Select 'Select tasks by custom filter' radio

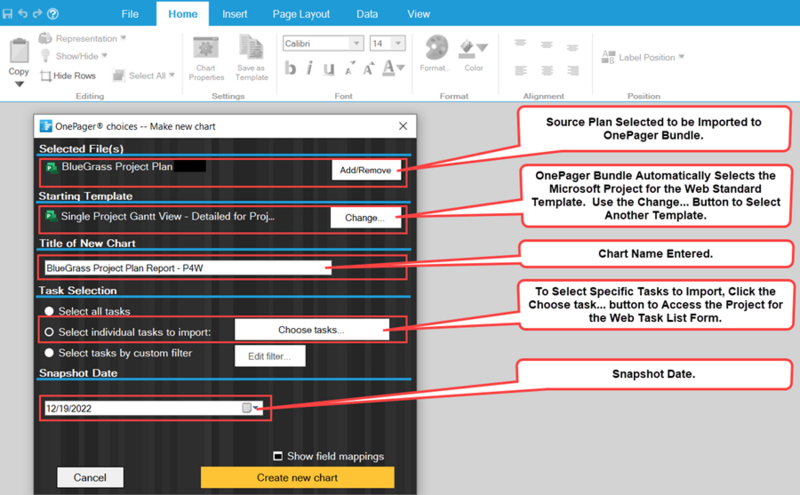click(49, 353)
